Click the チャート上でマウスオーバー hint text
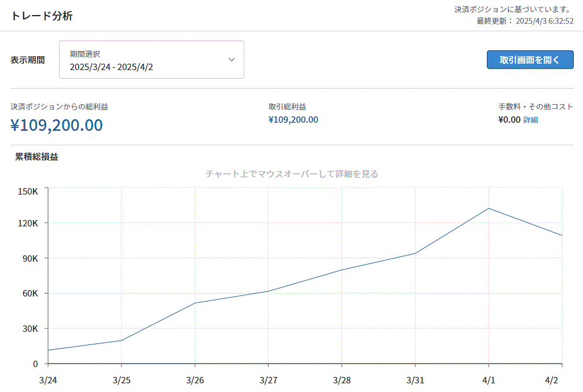This screenshot has width=583, height=392. (x=292, y=174)
